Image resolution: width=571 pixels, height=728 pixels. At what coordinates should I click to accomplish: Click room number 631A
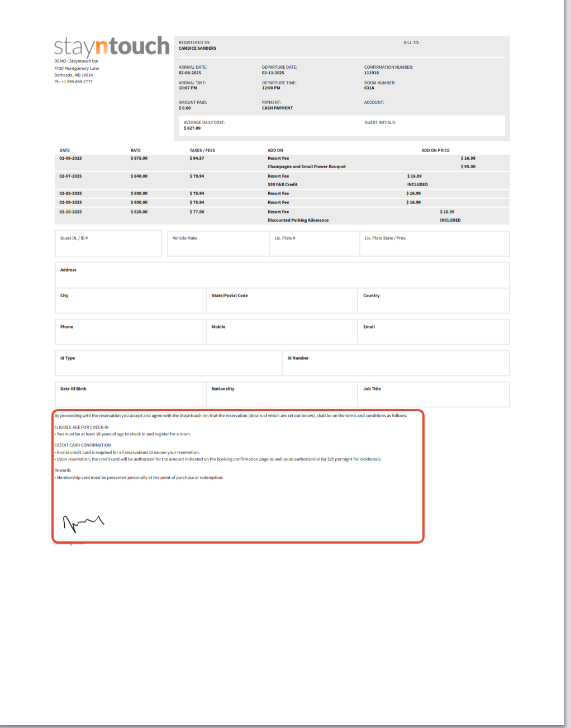369,88
